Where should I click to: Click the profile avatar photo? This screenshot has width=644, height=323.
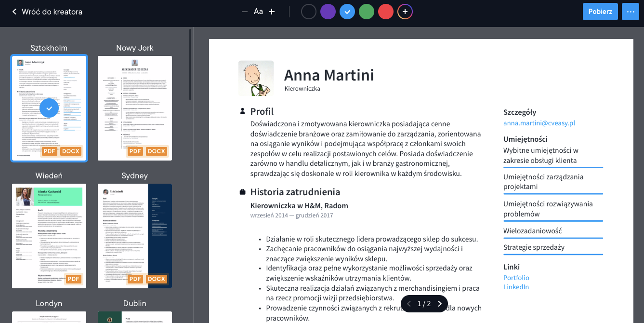[x=256, y=78]
